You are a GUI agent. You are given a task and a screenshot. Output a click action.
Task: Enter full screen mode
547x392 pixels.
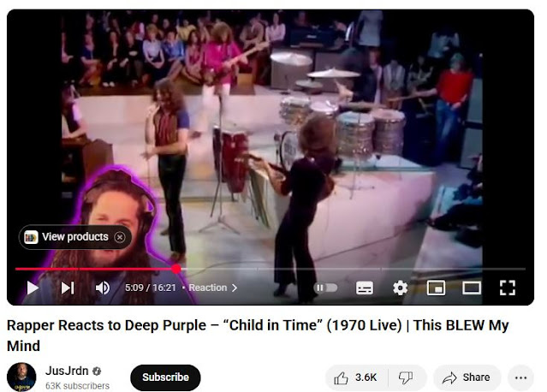click(508, 288)
